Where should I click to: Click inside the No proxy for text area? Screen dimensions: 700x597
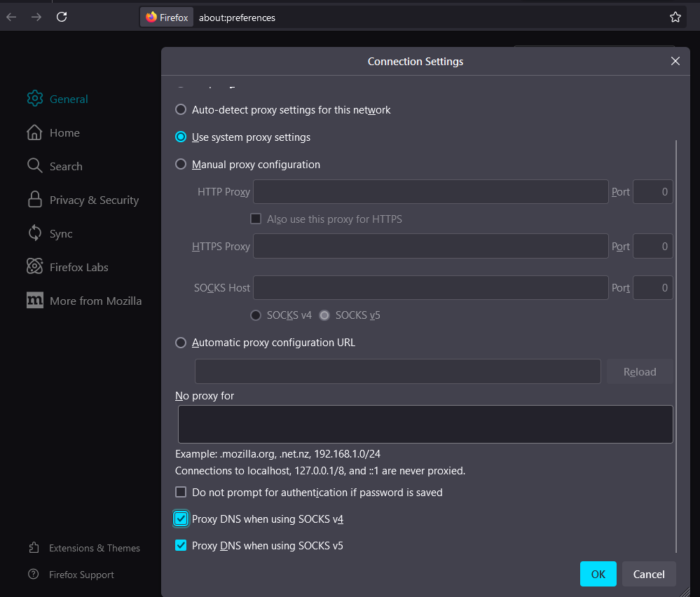pos(425,424)
